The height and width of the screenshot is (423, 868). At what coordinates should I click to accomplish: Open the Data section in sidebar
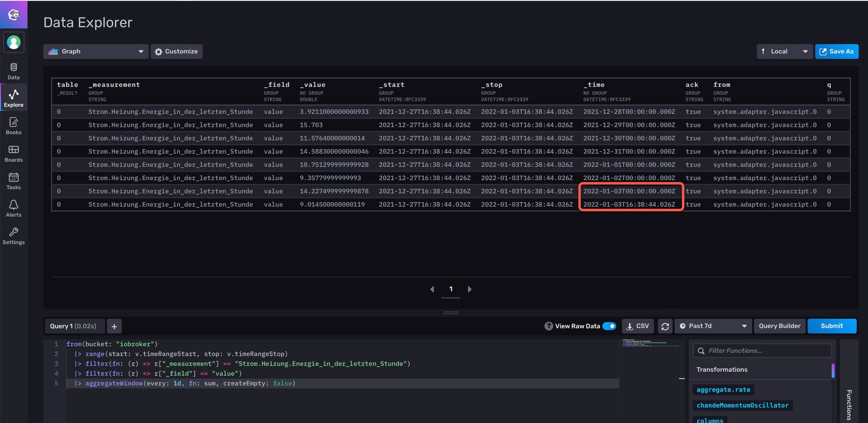pyautogui.click(x=14, y=71)
